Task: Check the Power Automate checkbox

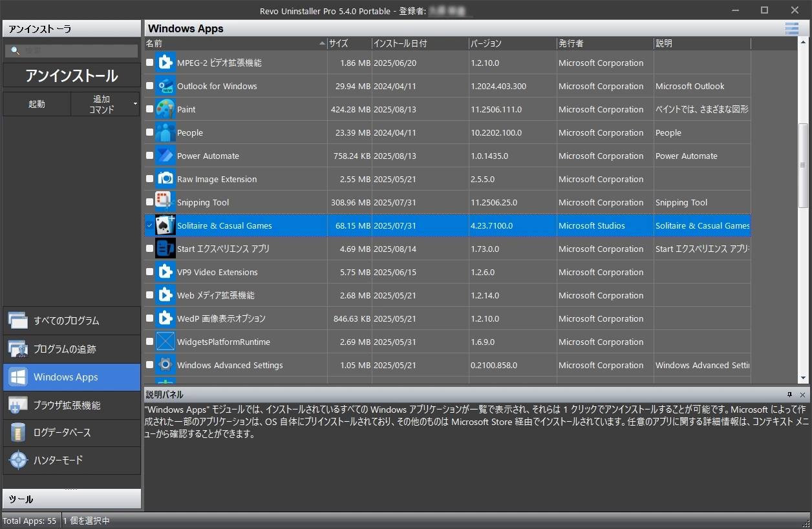Action: click(150, 156)
